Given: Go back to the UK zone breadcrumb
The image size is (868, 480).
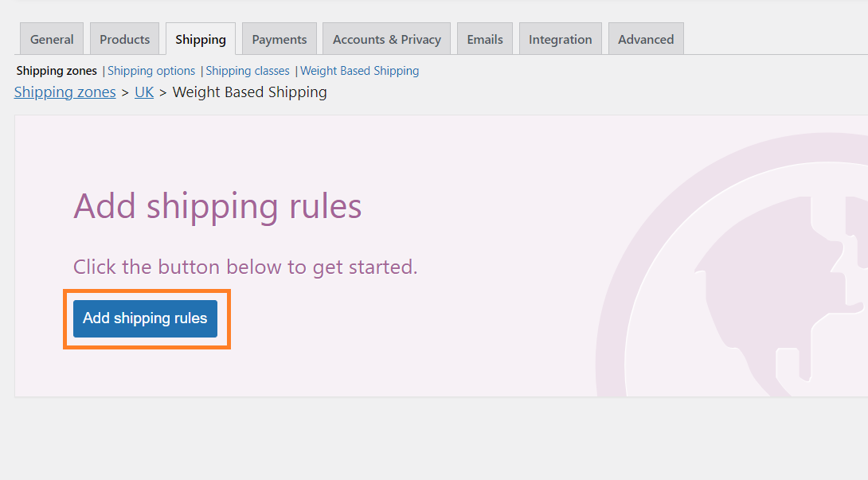Looking at the screenshot, I should [x=144, y=92].
